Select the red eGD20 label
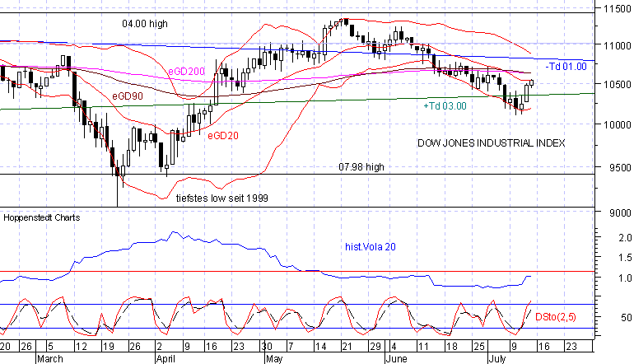The width and height of the screenshot is (634, 364). click(222, 135)
